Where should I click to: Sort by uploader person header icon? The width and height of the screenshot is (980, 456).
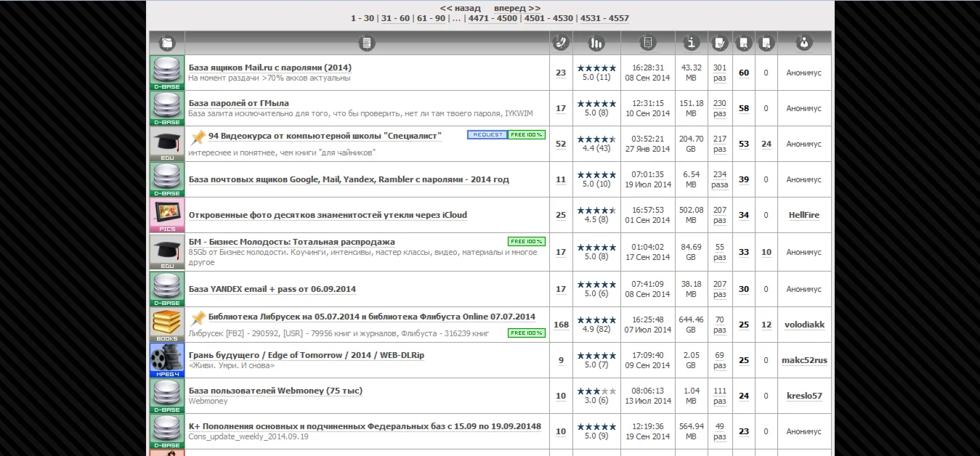click(x=803, y=43)
